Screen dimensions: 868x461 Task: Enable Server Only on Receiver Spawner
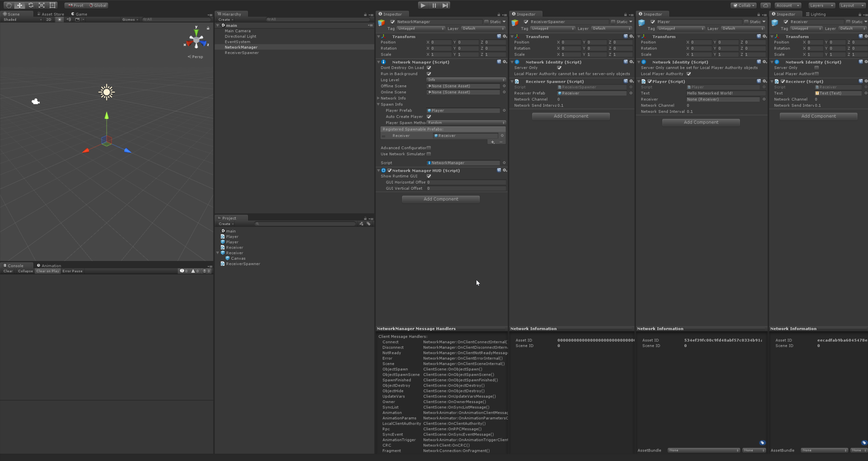pos(559,68)
